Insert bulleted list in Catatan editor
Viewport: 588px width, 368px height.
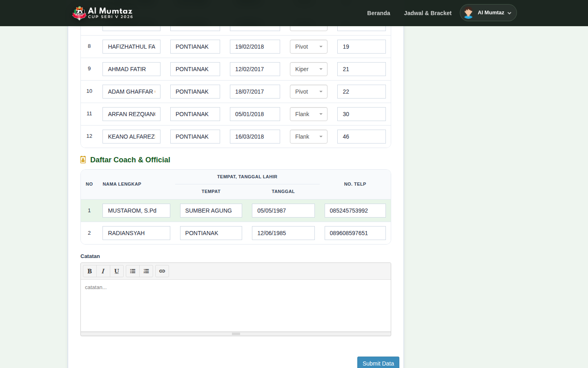click(x=133, y=271)
